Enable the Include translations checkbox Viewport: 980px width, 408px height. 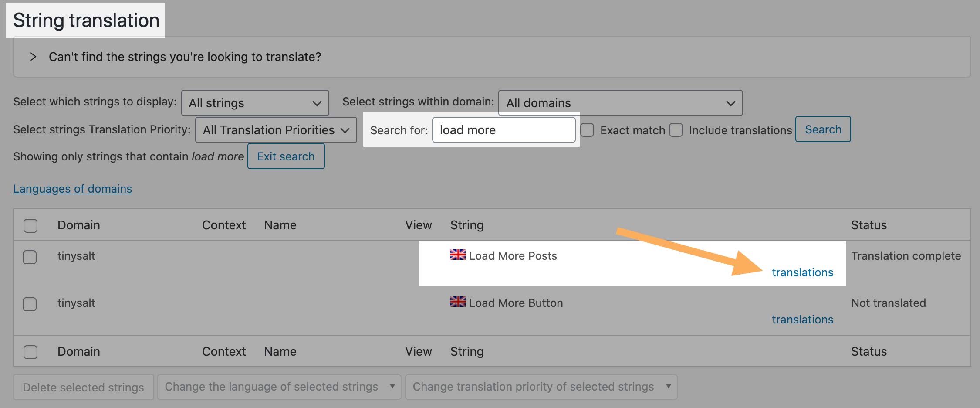(676, 130)
